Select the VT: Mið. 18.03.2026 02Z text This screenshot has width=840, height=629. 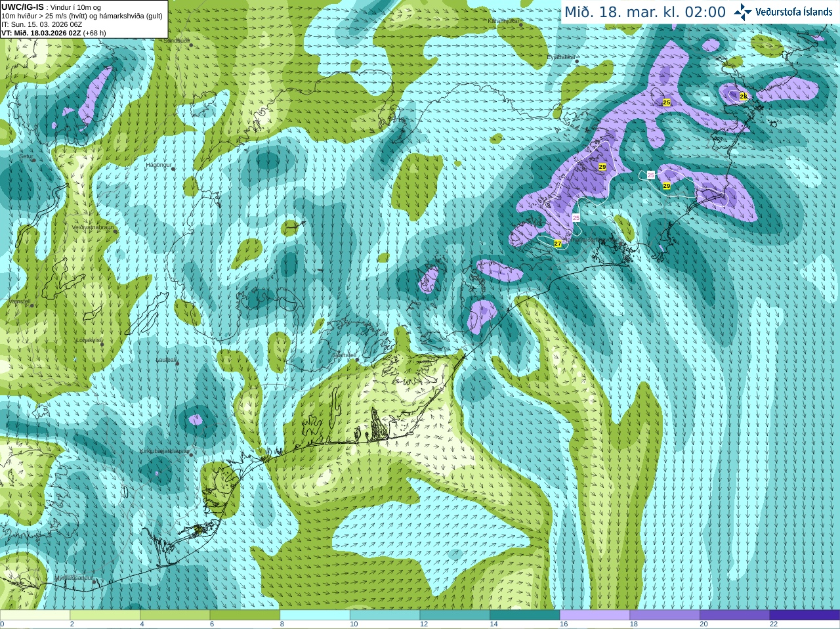(41, 33)
